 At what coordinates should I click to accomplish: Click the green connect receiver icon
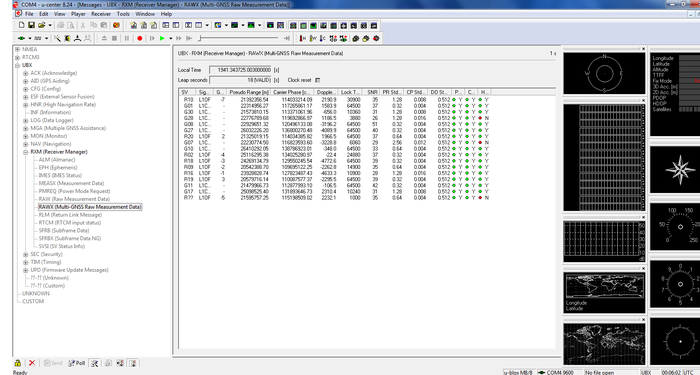[21, 39]
